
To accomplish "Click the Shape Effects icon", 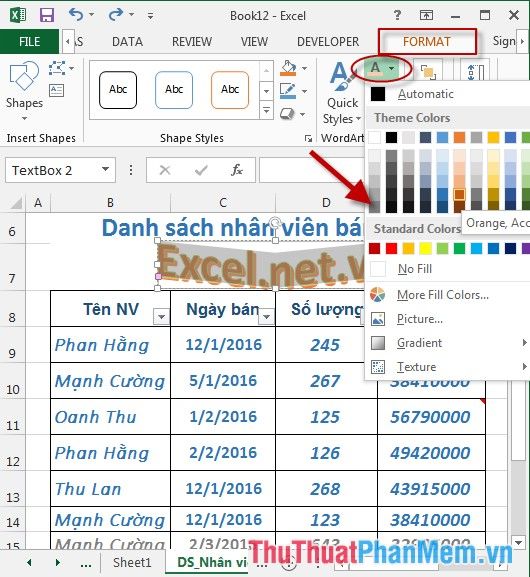I will 287,114.
